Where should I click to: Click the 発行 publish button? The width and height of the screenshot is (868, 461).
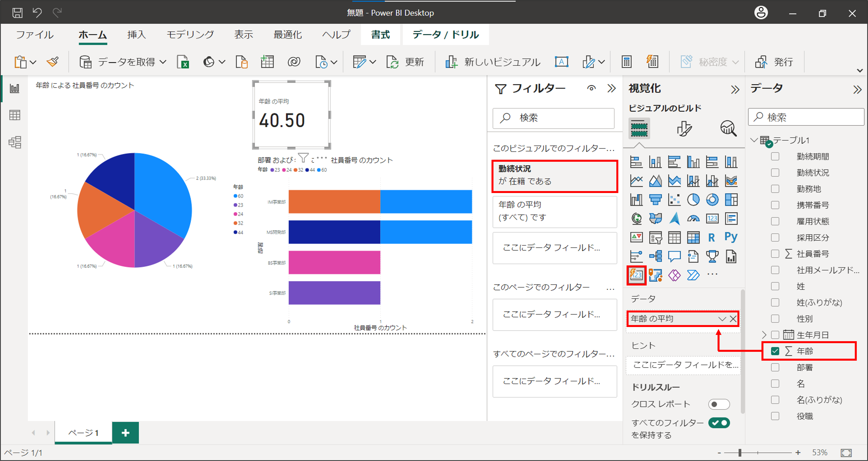click(x=774, y=62)
